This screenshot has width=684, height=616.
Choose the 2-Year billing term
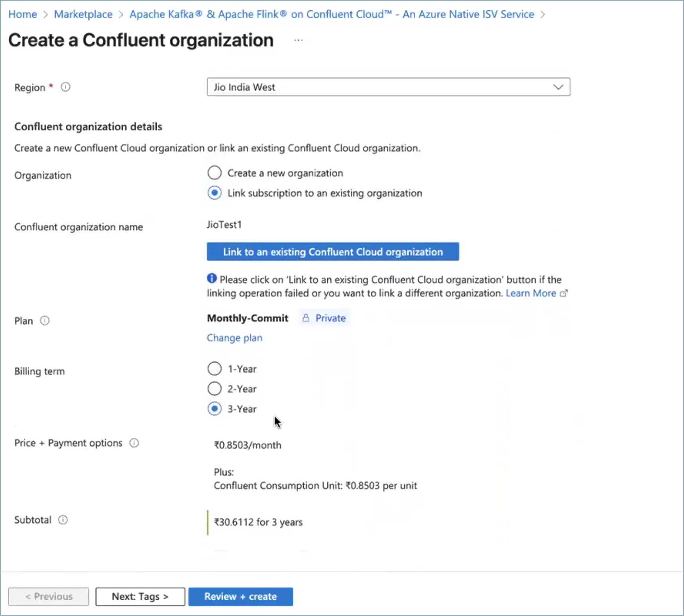coord(214,389)
